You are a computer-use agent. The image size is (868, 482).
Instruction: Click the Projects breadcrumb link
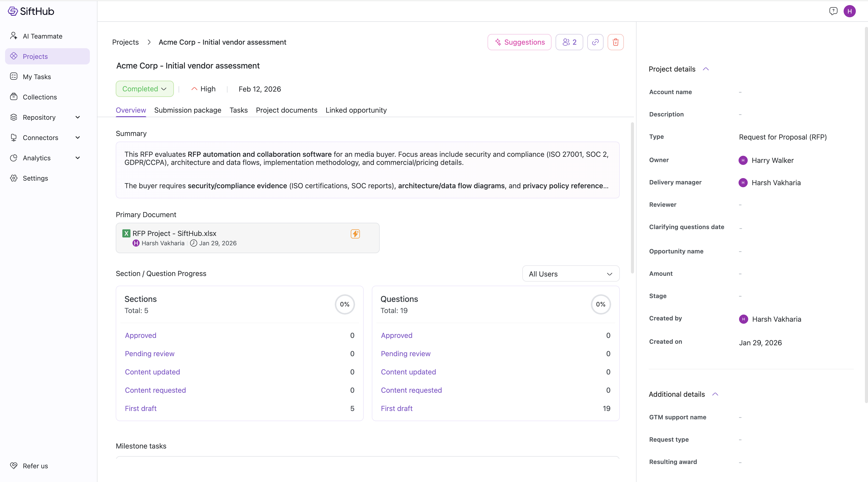coord(125,42)
